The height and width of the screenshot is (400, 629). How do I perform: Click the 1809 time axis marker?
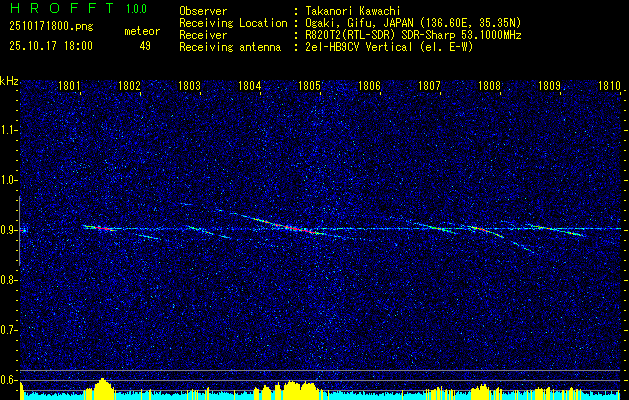(x=550, y=86)
